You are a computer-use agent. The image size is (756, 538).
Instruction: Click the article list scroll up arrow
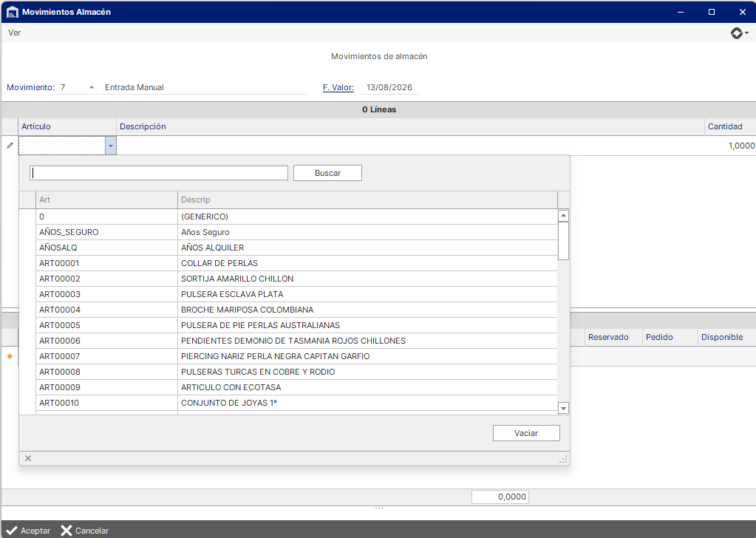[563, 216]
